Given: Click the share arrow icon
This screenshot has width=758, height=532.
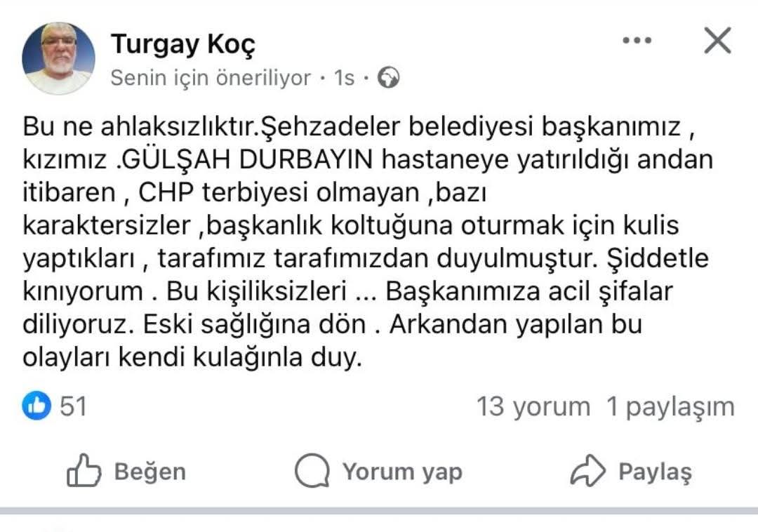Looking at the screenshot, I should coord(588,471).
